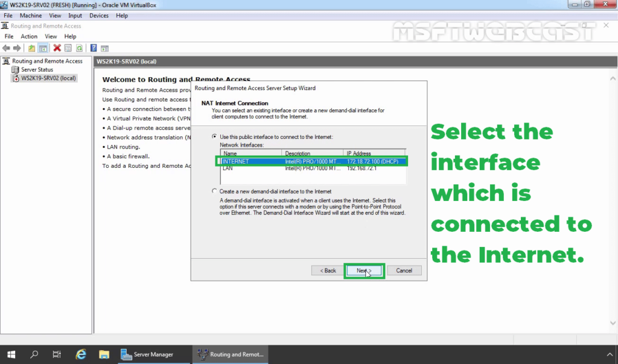
Task: Select WS2K19-SRV02 (local) tree node
Action: point(48,78)
